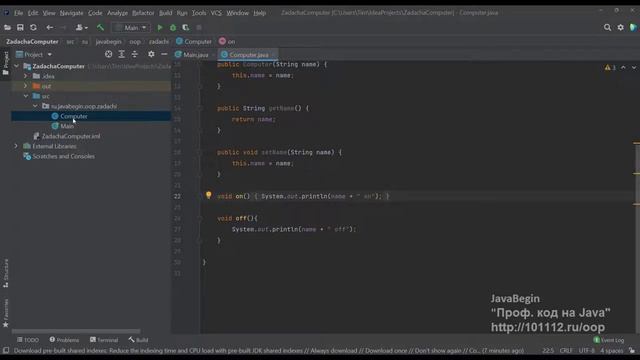Click Expand All in Project panel

tap(122, 54)
